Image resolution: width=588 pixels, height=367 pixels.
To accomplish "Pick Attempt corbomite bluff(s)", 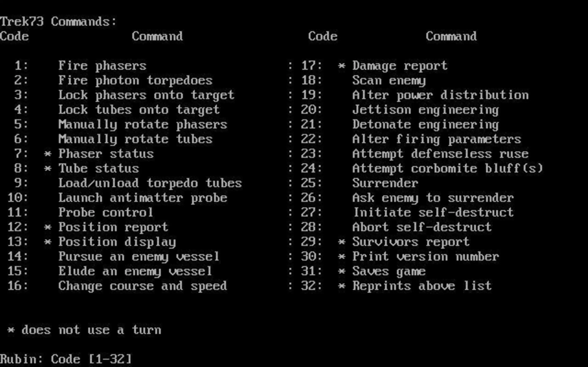I will click(x=448, y=168).
